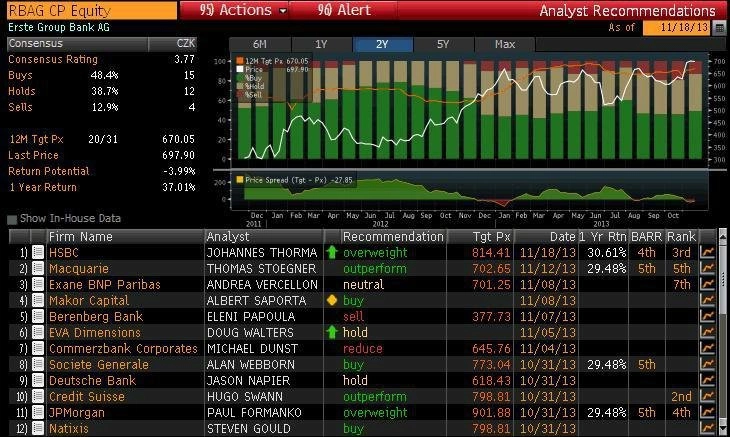Open Credit Suisse firm name link
Viewport: 730px width, 437px height.
pyautogui.click(x=87, y=397)
